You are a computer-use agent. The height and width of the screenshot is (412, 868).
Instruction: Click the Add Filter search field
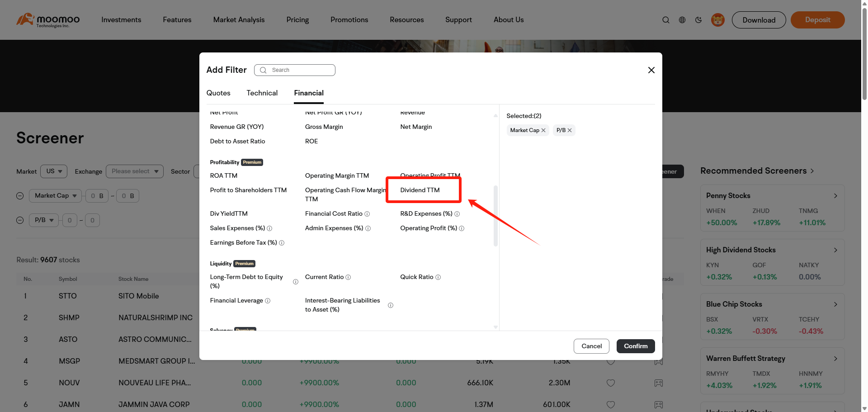click(295, 70)
